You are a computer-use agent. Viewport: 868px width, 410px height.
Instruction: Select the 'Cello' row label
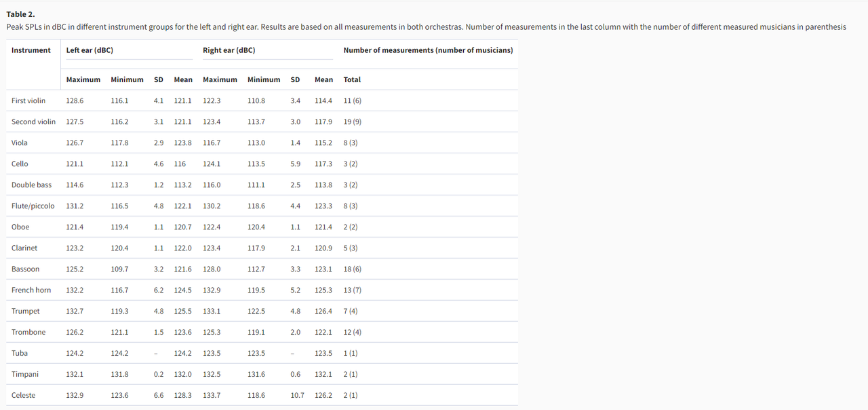click(x=20, y=164)
